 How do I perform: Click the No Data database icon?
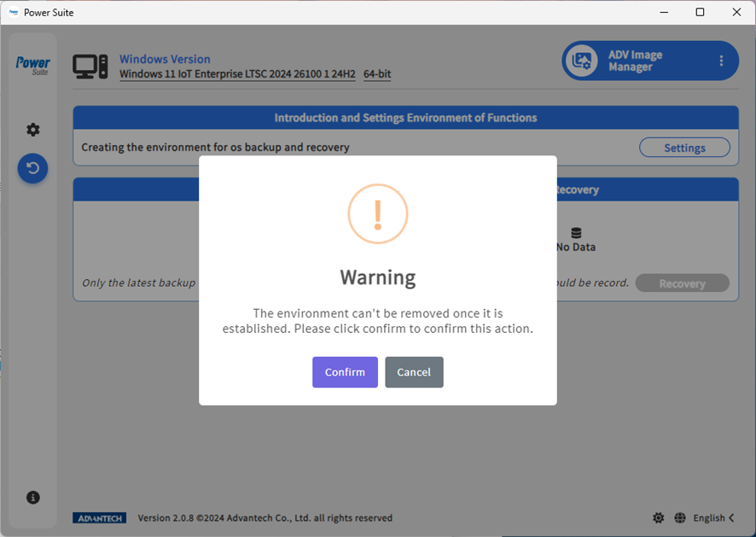pos(576,233)
